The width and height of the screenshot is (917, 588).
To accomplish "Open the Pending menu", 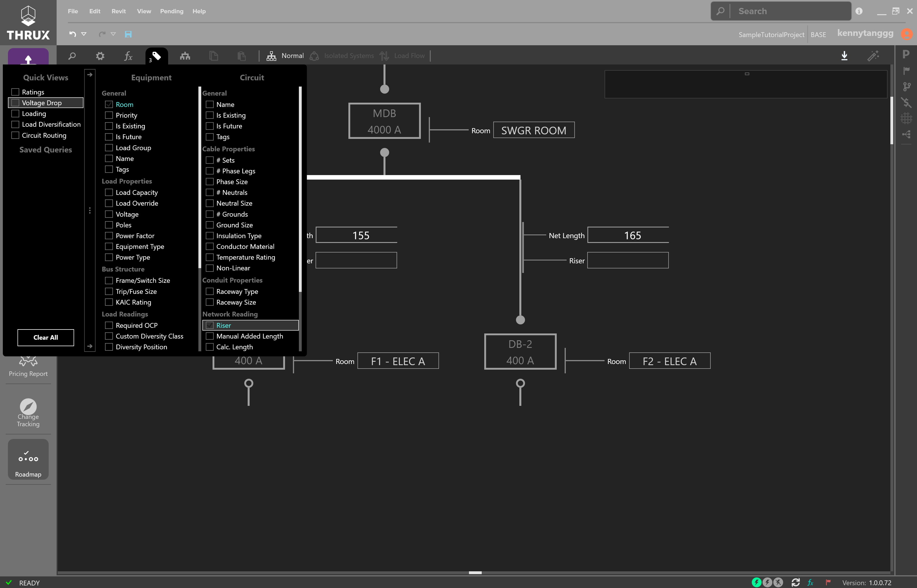I will click(x=172, y=11).
